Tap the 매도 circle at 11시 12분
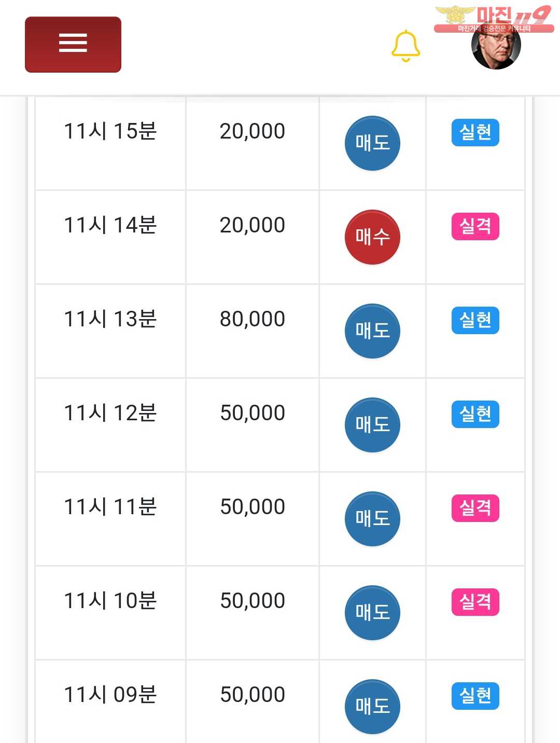 [372, 424]
